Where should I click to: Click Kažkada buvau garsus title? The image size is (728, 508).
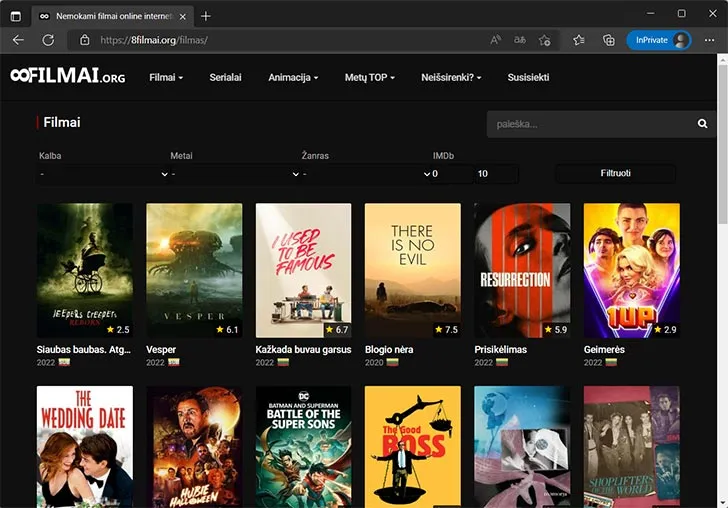point(303,349)
